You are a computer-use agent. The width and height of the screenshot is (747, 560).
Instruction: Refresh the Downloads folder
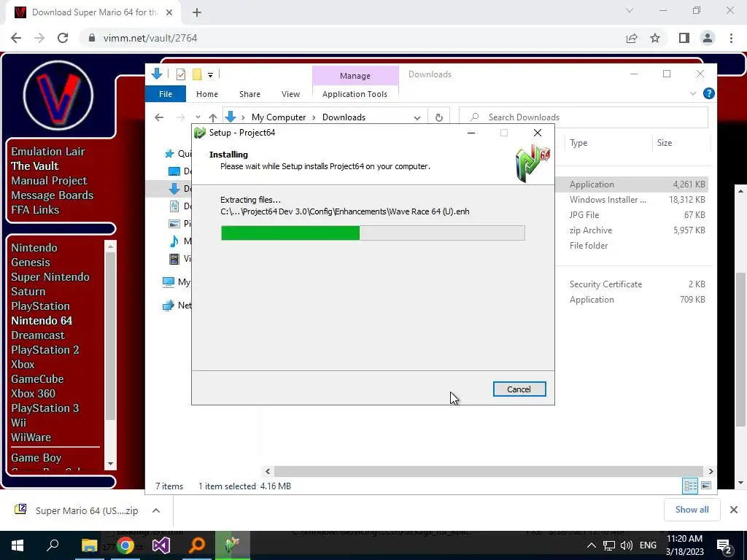pyautogui.click(x=438, y=117)
